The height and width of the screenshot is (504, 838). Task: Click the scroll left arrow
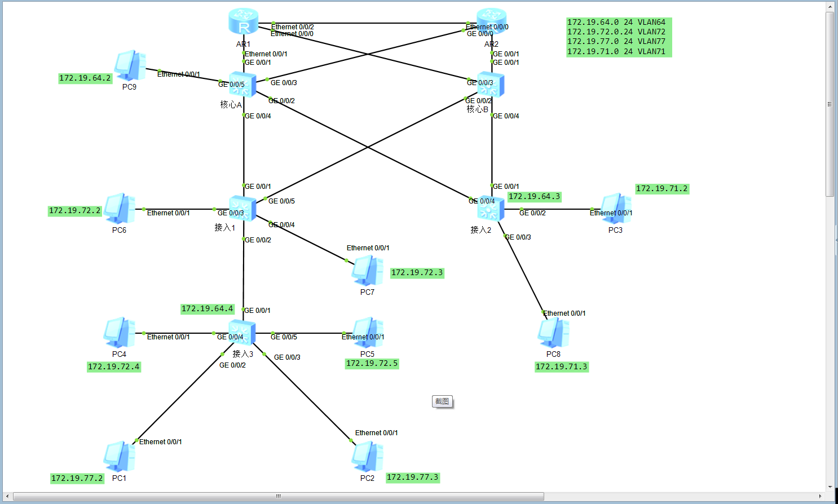click(7, 497)
